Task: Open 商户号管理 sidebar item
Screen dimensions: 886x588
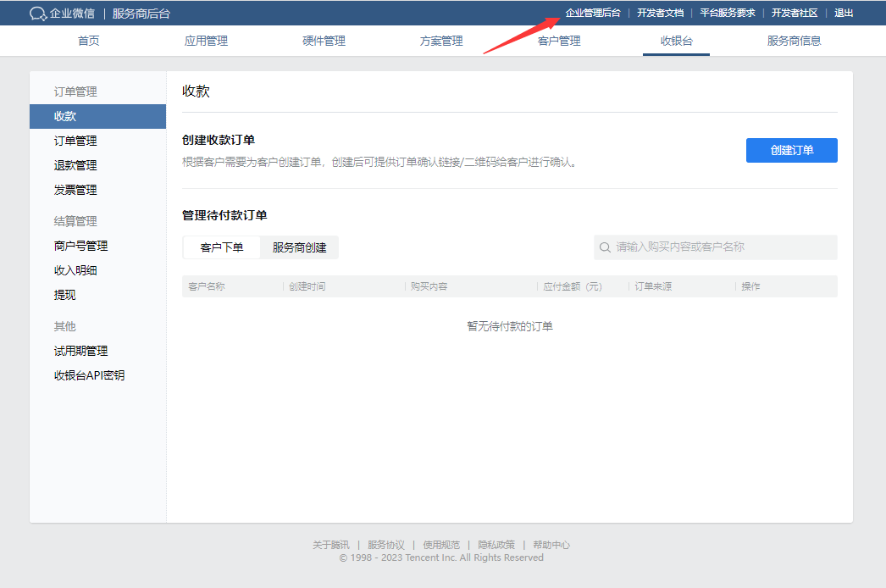Action: pyautogui.click(x=80, y=246)
